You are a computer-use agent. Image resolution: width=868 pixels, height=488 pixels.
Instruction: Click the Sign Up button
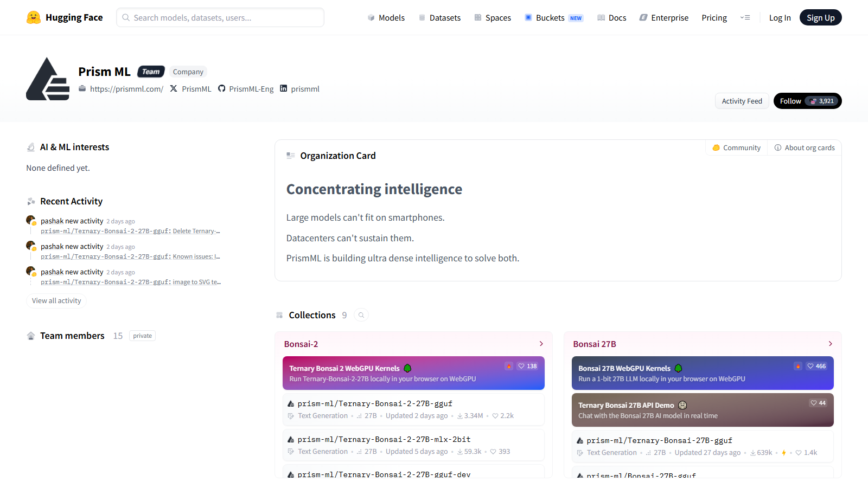click(821, 17)
